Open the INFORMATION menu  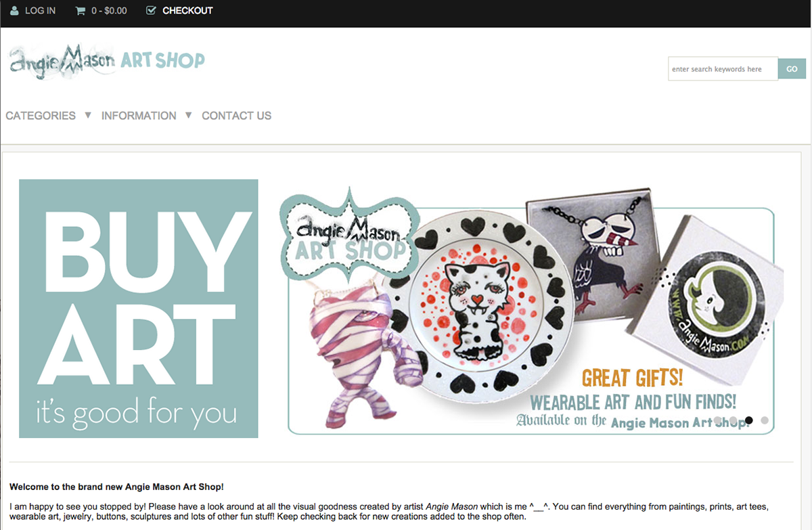(x=139, y=116)
